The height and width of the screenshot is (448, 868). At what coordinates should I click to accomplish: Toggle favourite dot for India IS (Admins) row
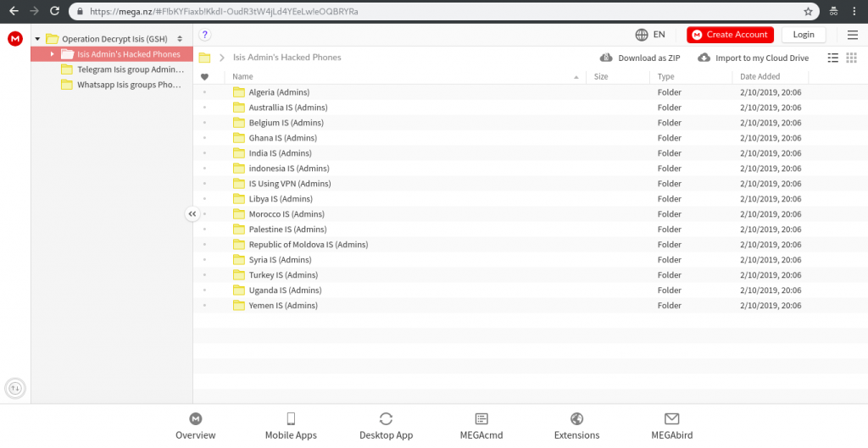pyautogui.click(x=205, y=153)
